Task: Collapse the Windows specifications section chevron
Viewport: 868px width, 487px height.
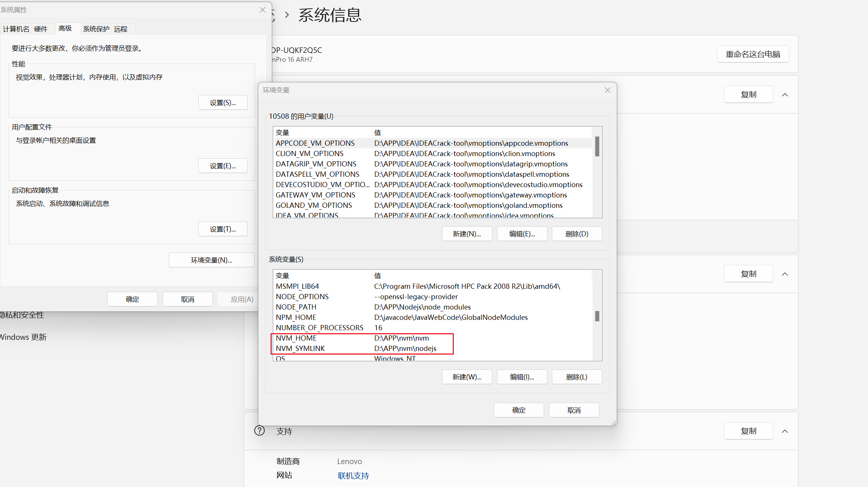Action: 785,274
